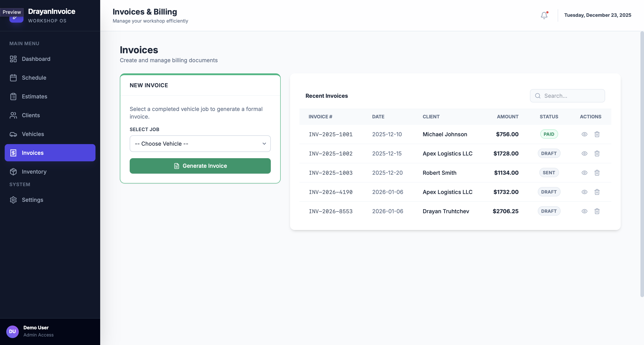View invoice INV-2026-4190 with eye icon

584,192
